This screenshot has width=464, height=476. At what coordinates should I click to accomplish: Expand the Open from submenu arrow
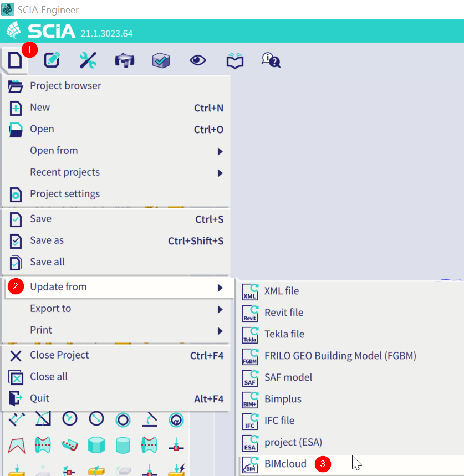coord(220,151)
